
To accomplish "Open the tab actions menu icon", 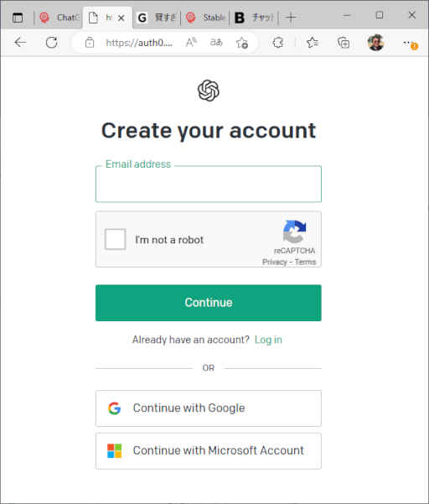I will [x=18, y=18].
